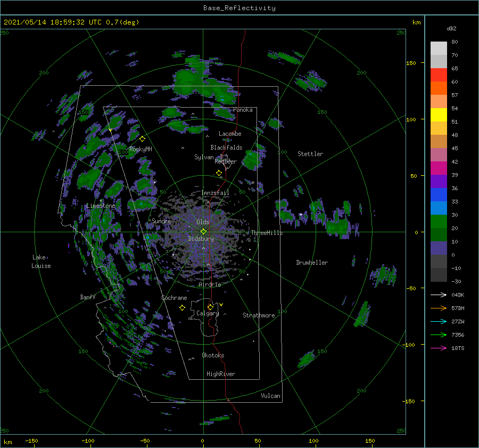This screenshot has height=448, width=479.
Task: Click the 04DK legend label
Action: (458, 295)
